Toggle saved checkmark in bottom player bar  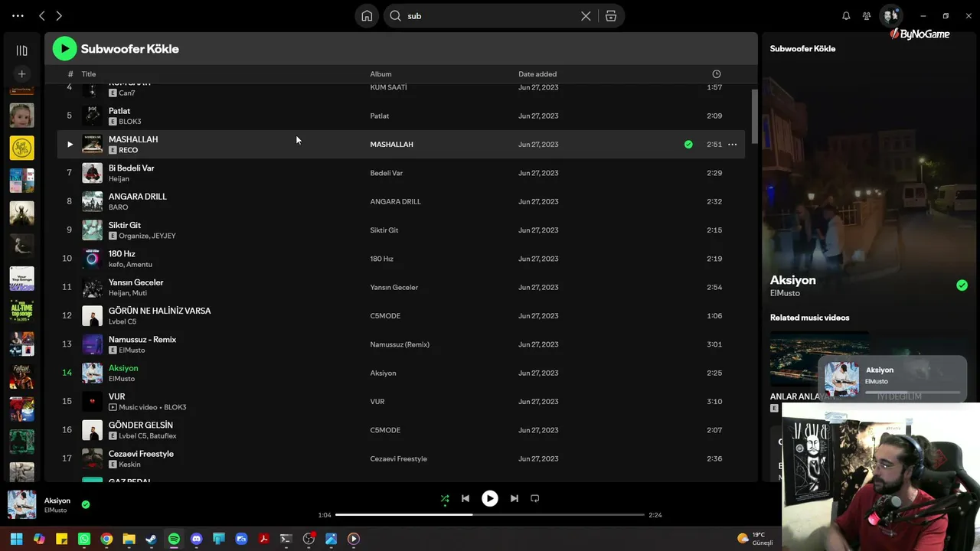tap(86, 504)
